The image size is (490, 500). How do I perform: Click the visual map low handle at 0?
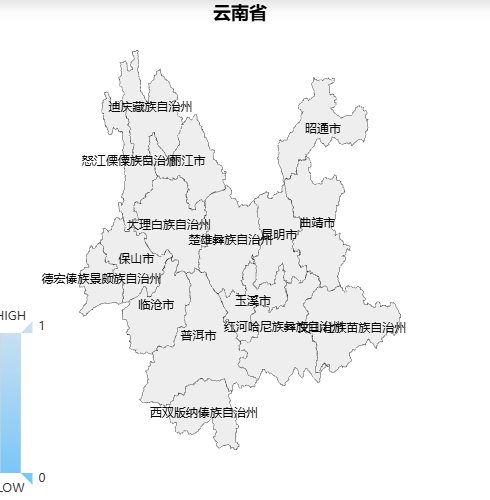pos(27,478)
